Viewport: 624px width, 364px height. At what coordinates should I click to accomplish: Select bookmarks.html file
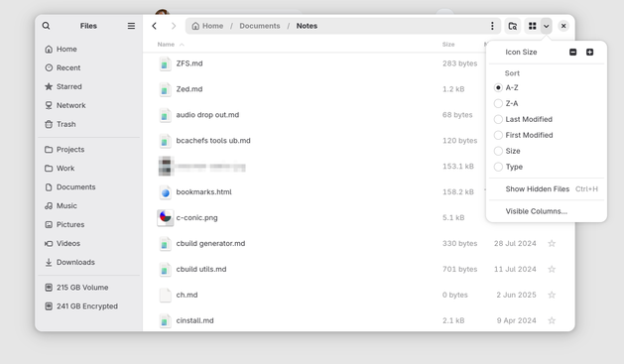tap(203, 192)
